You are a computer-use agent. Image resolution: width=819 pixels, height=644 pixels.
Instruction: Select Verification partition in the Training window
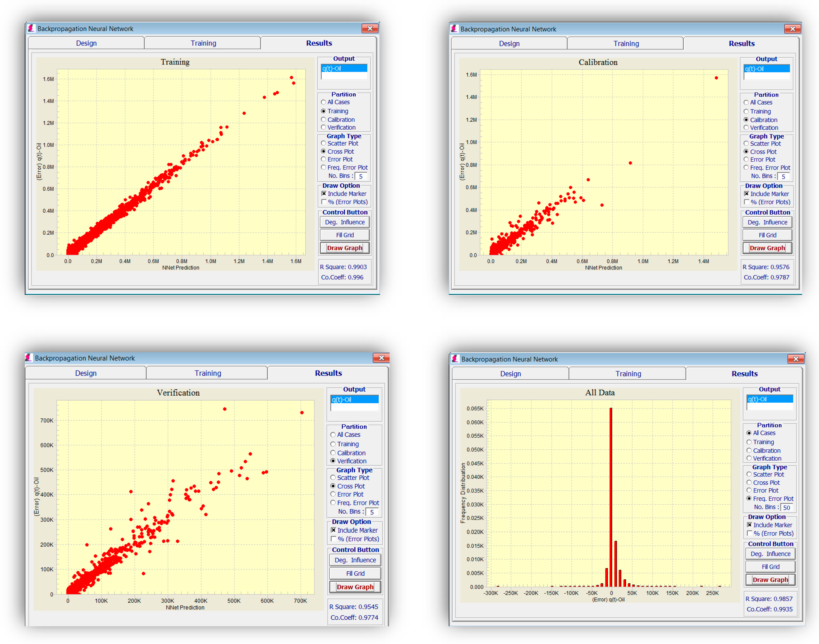(x=338, y=127)
